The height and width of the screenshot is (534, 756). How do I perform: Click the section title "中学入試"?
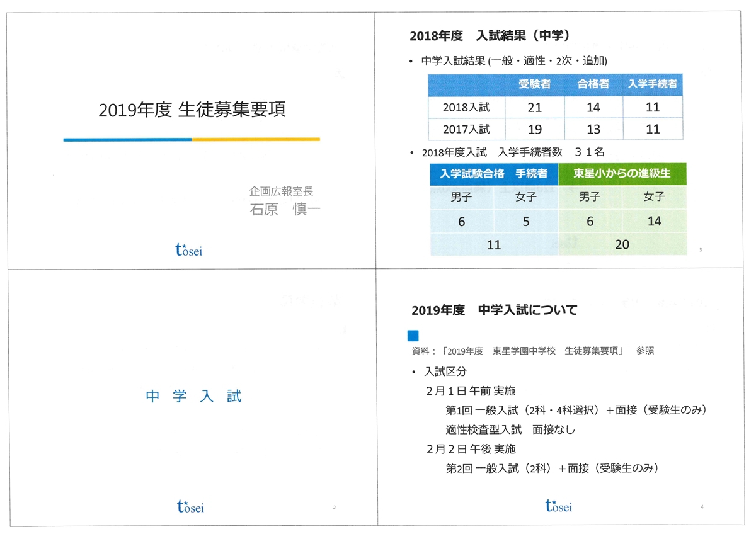coord(194,396)
